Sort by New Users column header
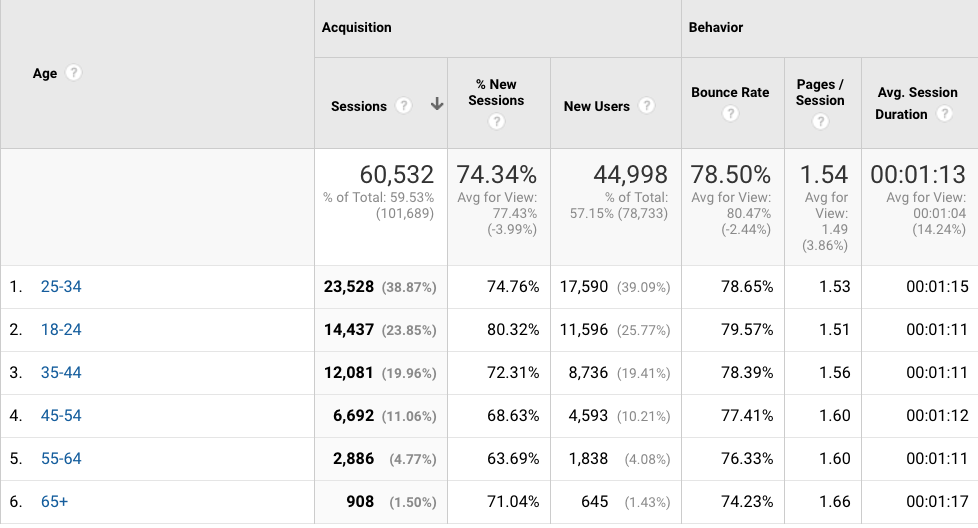This screenshot has width=978, height=528. pyautogui.click(x=596, y=106)
